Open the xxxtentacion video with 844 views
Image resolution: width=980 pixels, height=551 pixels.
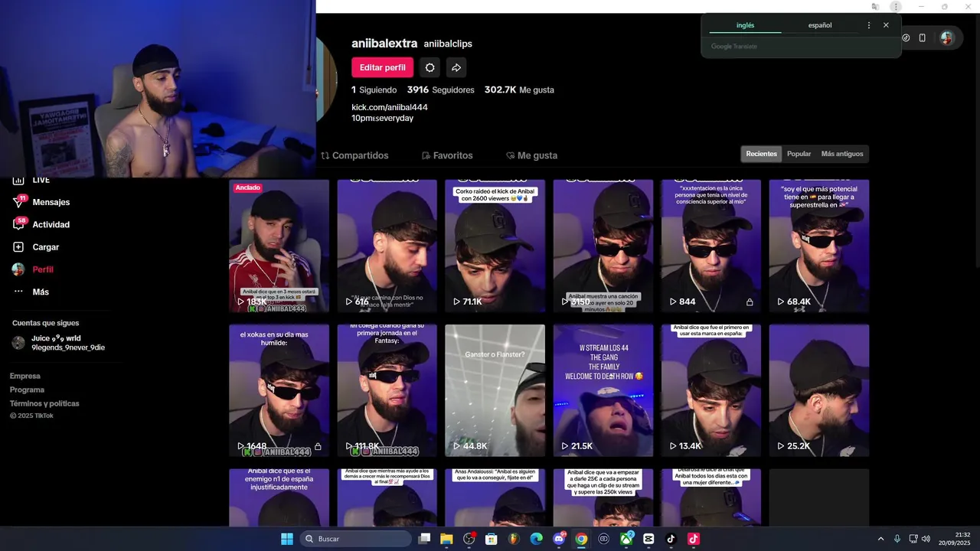coord(711,246)
